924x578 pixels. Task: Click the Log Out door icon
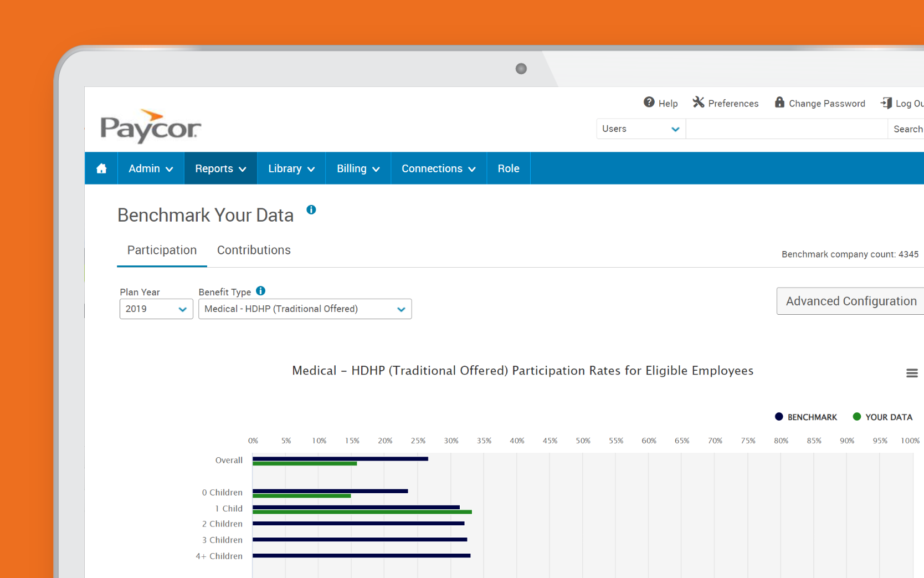pyautogui.click(x=886, y=103)
